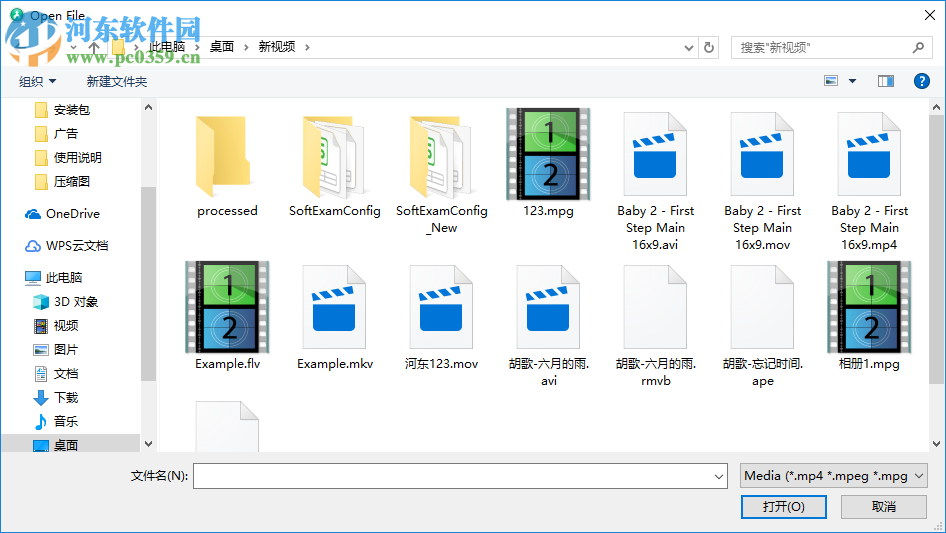Click the file list scrollbar down arrow

[936, 444]
